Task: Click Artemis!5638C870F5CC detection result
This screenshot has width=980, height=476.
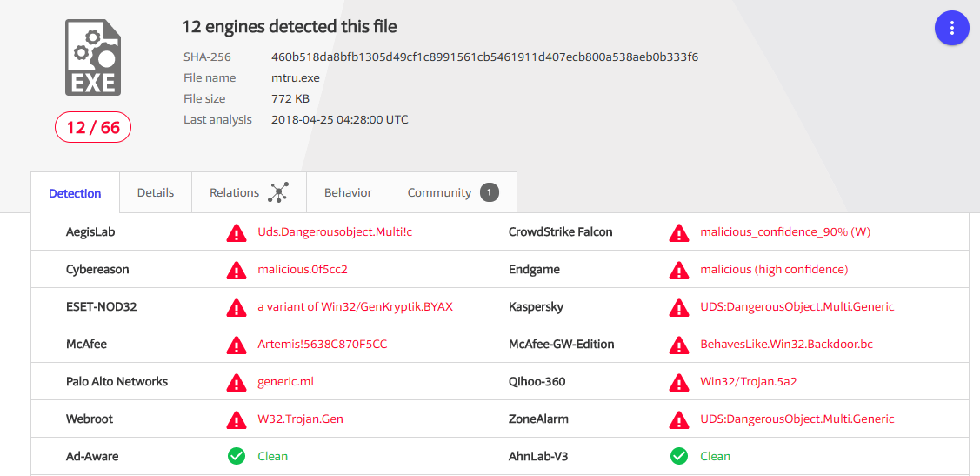Action: coord(323,344)
